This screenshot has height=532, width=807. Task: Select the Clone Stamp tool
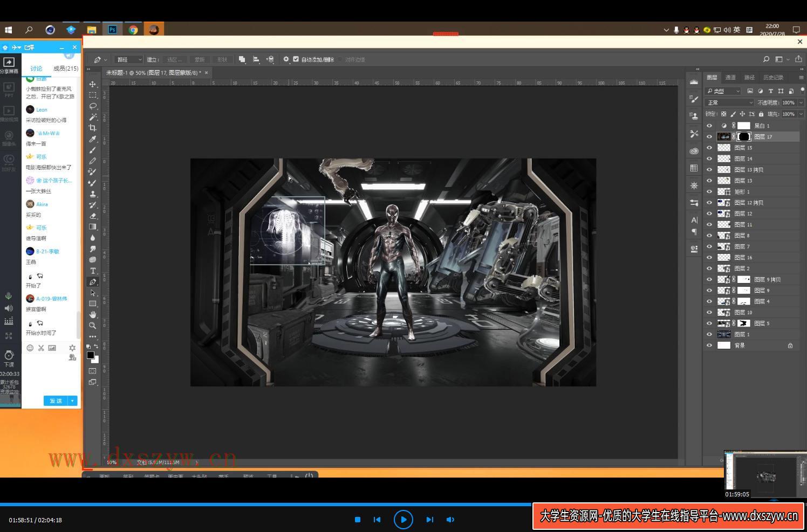[93, 194]
